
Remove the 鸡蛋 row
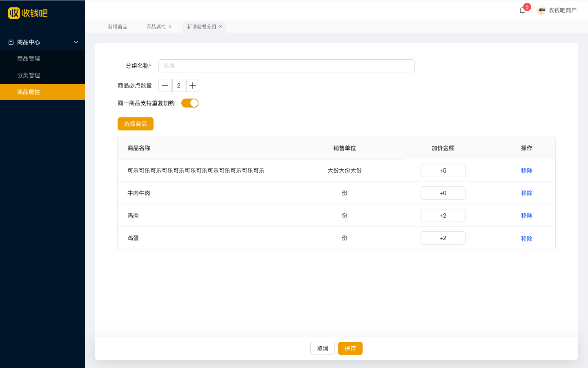[x=527, y=239]
